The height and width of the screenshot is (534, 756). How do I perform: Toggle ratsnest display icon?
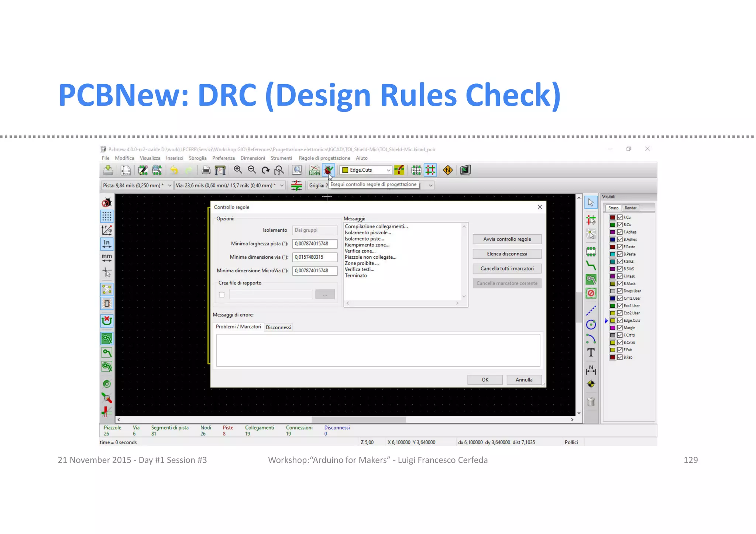107,289
